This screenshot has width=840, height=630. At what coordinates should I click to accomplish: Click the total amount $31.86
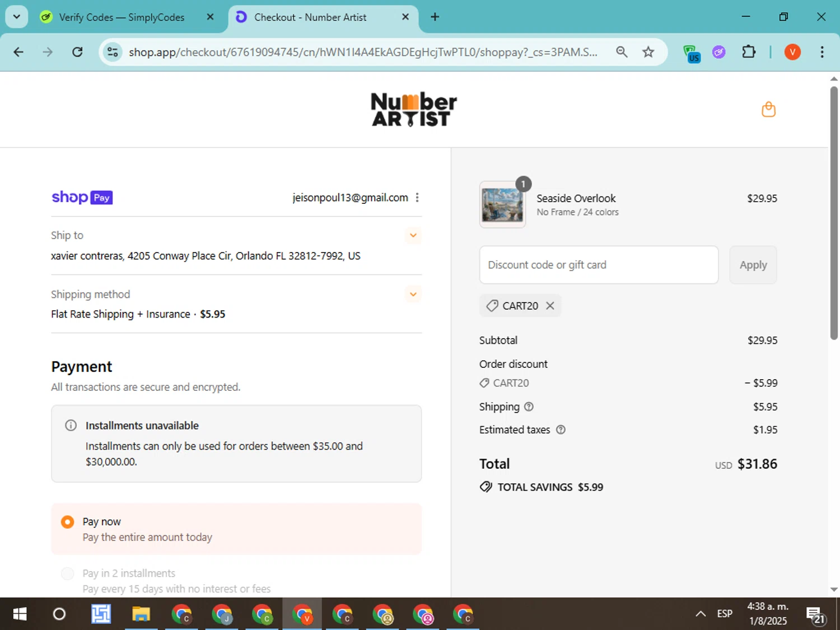(x=757, y=464)
